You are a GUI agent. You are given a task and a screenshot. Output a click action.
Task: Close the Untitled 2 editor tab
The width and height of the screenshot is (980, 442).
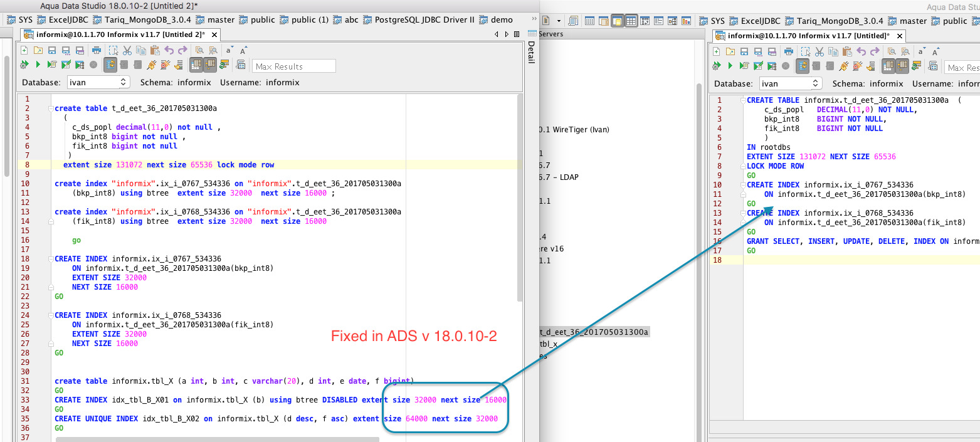[x=214, y=34]
